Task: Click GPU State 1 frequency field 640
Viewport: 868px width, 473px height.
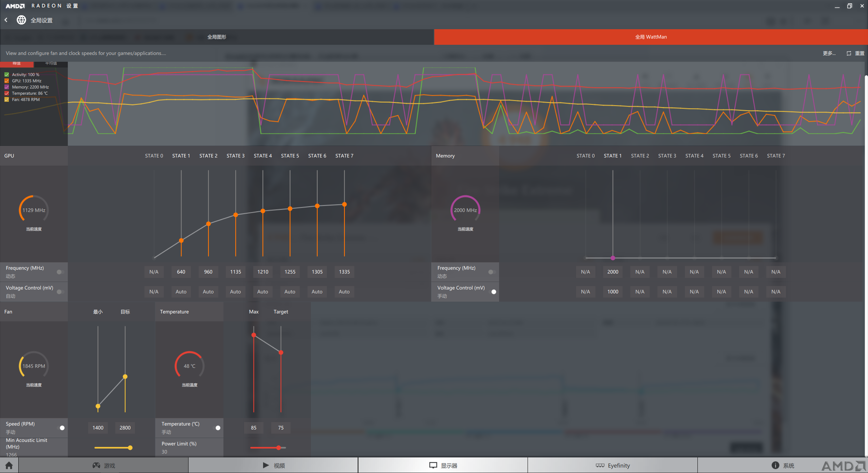Action: (x=181, y=272)
